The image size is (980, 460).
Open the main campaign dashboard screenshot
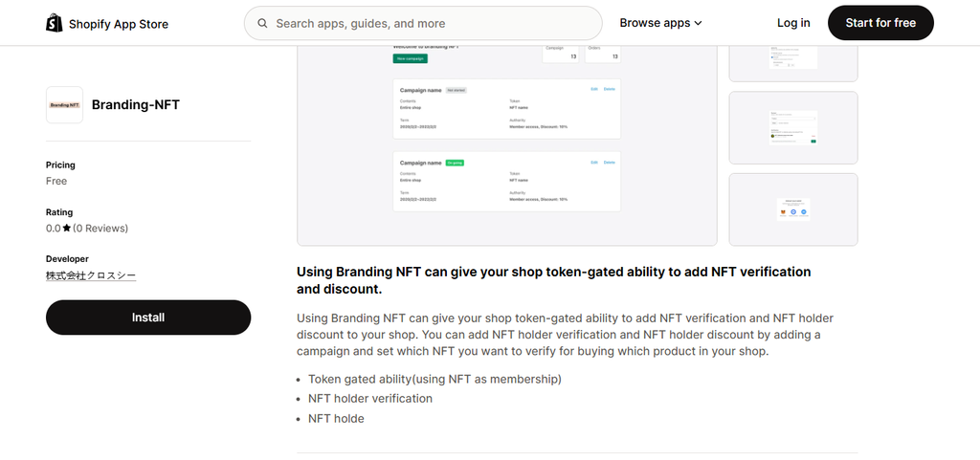pyautogui.click(x=507, y=145)
